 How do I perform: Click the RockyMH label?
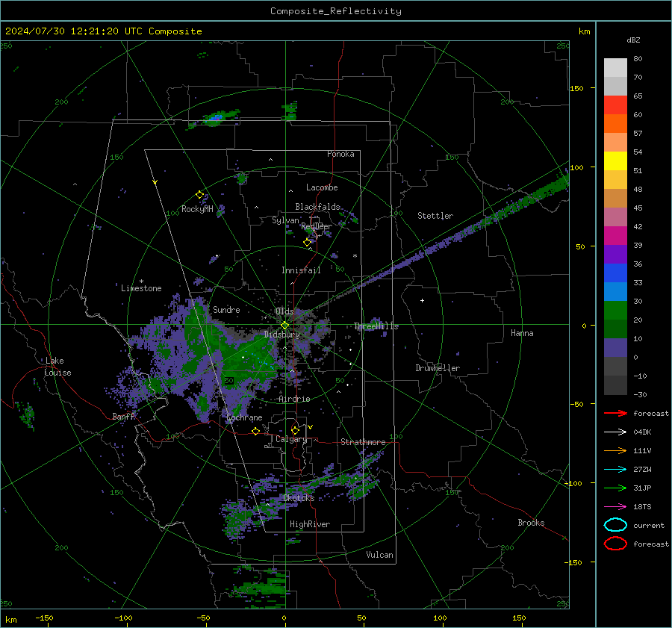pos(197,209)
